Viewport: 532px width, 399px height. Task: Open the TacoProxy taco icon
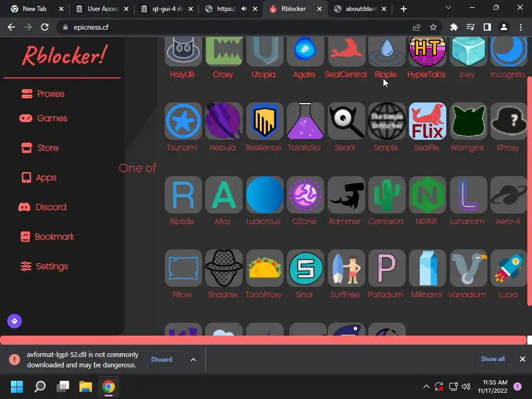pyautogui.click(x=264, y=268)
